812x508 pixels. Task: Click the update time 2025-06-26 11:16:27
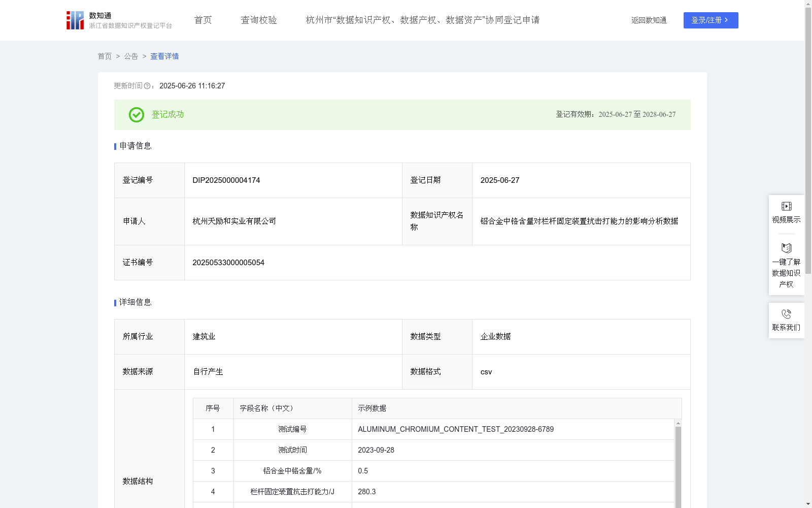[192, 86]
